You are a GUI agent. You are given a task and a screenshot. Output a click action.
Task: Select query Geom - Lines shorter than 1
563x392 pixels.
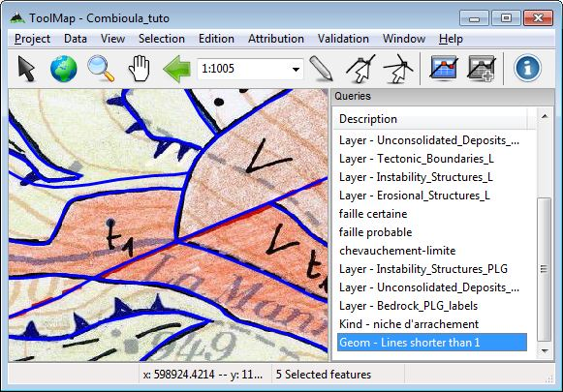coord(432,343)
